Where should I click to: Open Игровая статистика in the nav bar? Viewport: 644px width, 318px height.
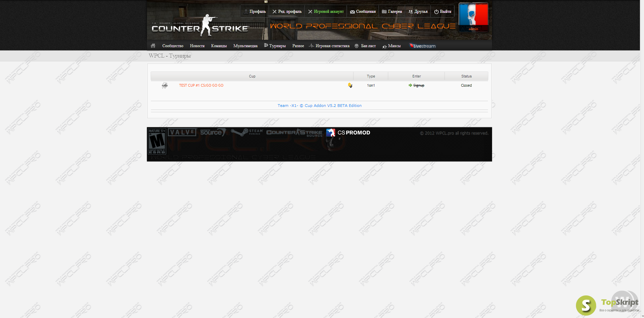click(329, 46)
